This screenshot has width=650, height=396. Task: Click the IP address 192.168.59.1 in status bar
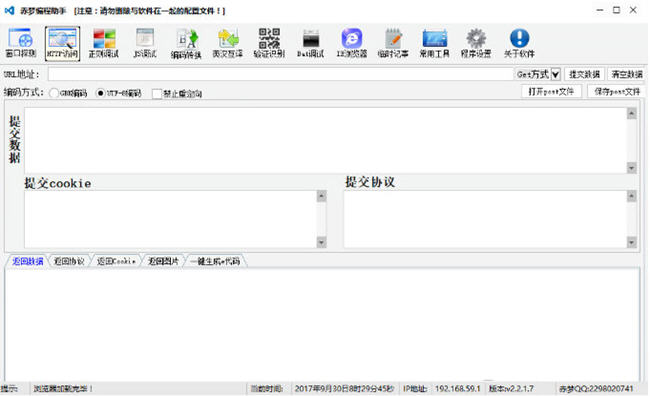[x=457, y=389]
